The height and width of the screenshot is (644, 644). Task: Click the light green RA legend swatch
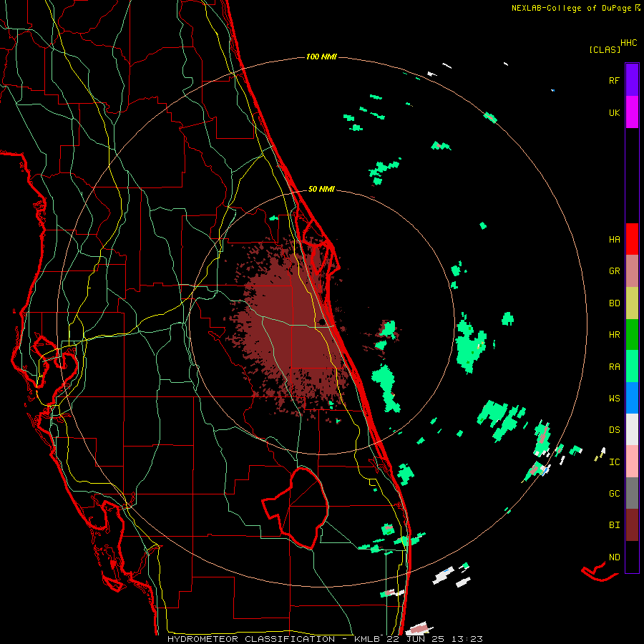tap(632, 366)
